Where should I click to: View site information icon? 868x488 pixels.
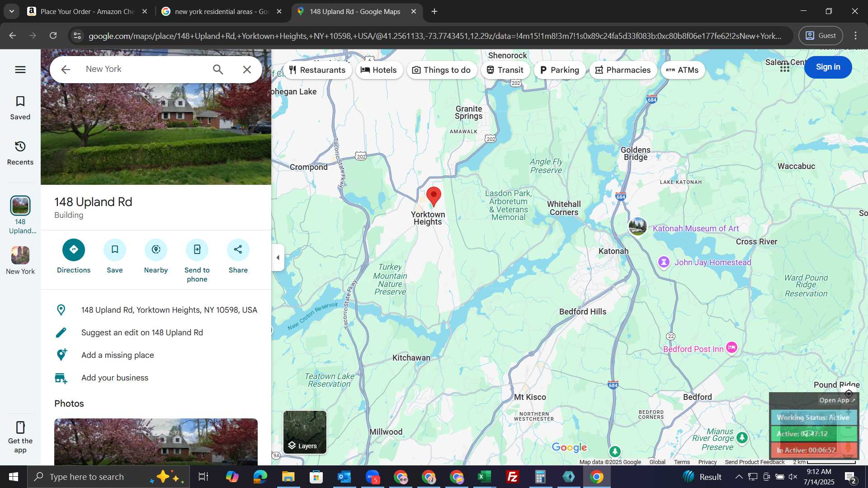[77, 36]
